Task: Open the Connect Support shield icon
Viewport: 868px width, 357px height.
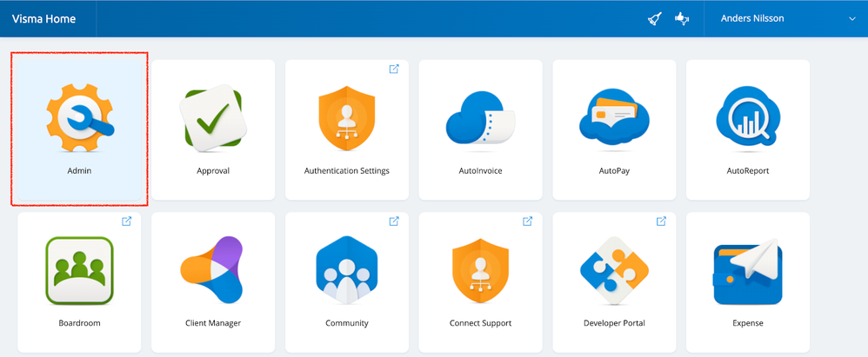Action: pos(480,271)
